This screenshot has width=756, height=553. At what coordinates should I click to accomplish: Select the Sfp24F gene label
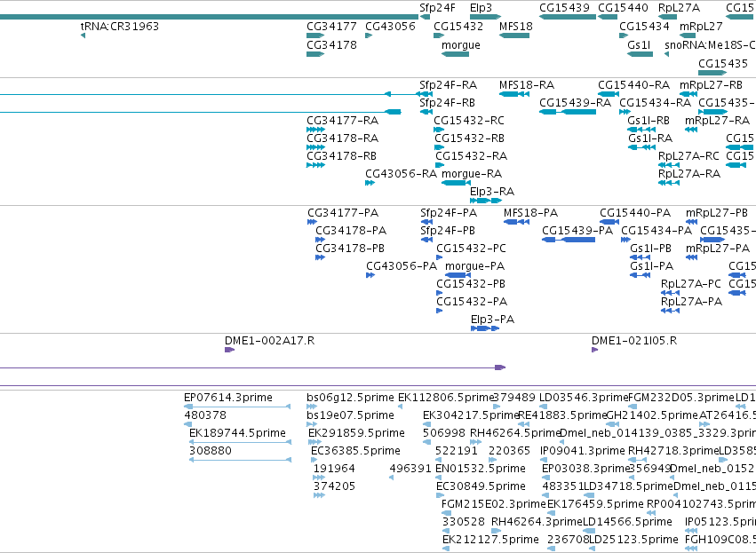point(437,8)
